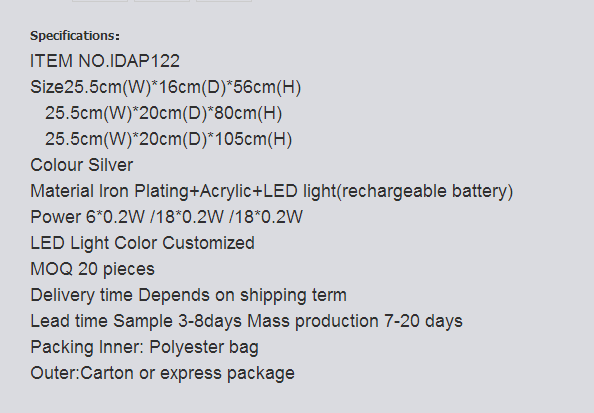Click the 56cm(H) size line
Screen dimensions: 594x413
coord(166,87)
